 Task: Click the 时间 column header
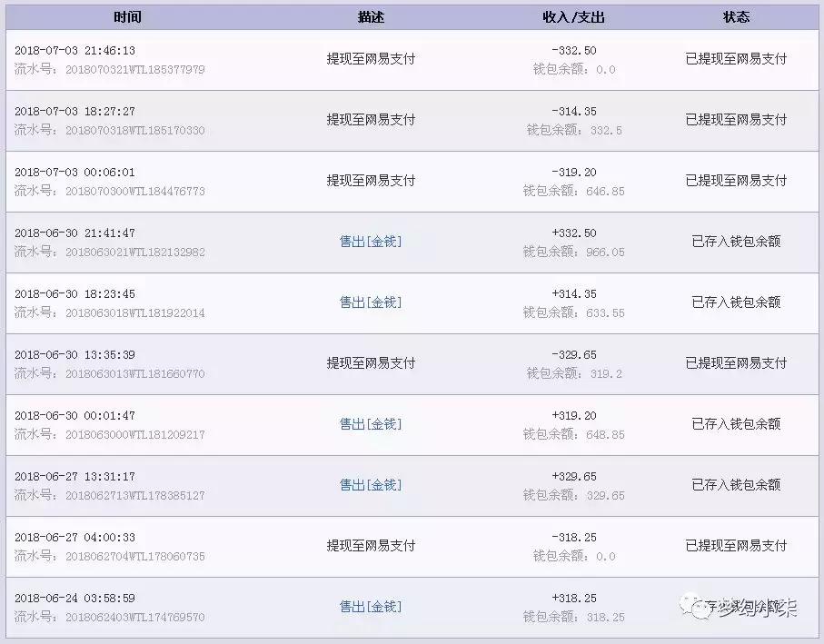click(127, 16)
